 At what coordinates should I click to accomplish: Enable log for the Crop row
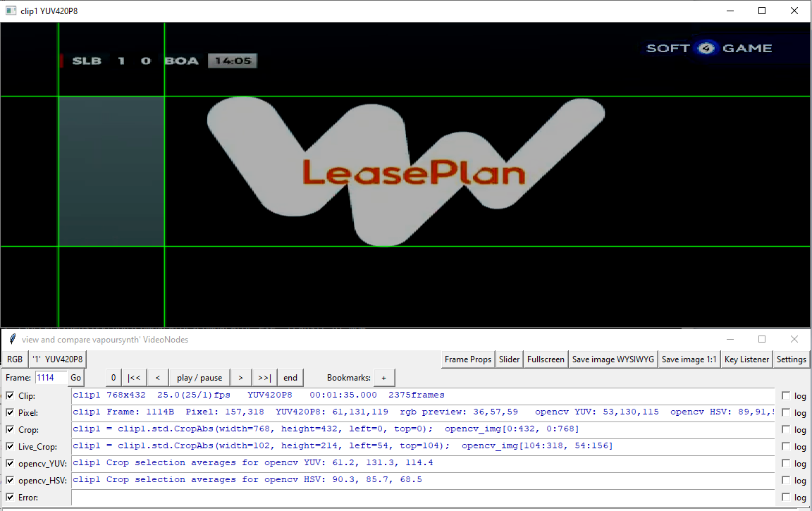coord(786,429)
